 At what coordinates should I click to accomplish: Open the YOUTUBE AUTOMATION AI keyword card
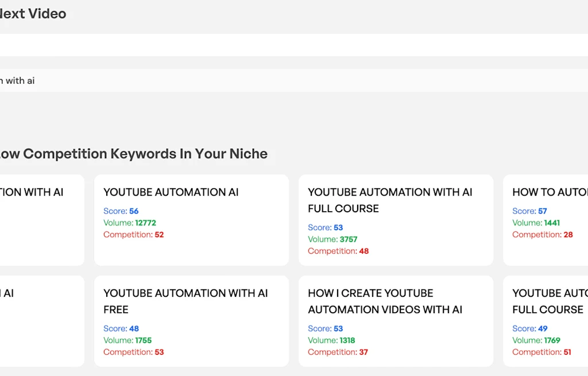(x=191, y=220)
